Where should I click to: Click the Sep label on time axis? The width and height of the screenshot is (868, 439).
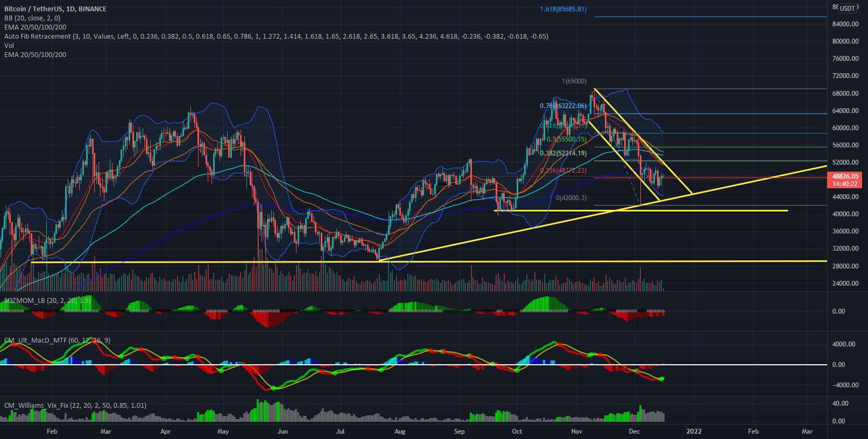coord(459,431)
